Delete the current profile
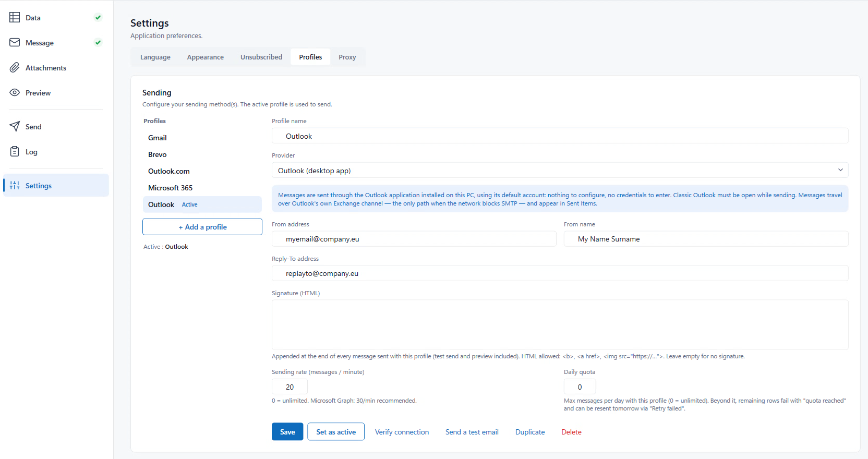868x459 pixels. [x=571, y=432]
